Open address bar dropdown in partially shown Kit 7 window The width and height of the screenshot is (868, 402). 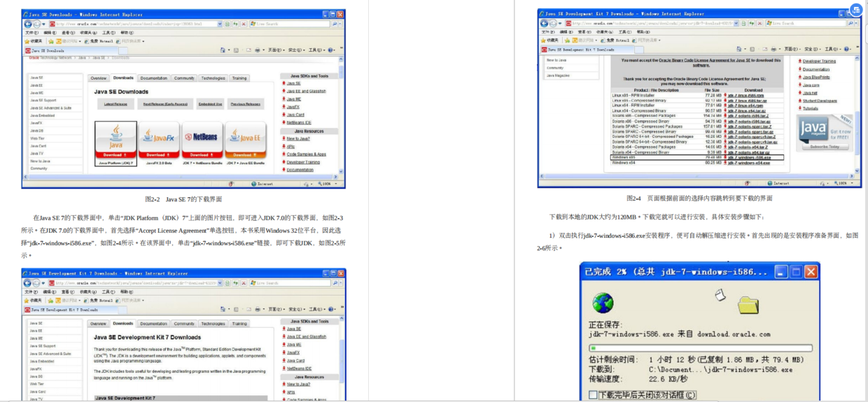220,283
